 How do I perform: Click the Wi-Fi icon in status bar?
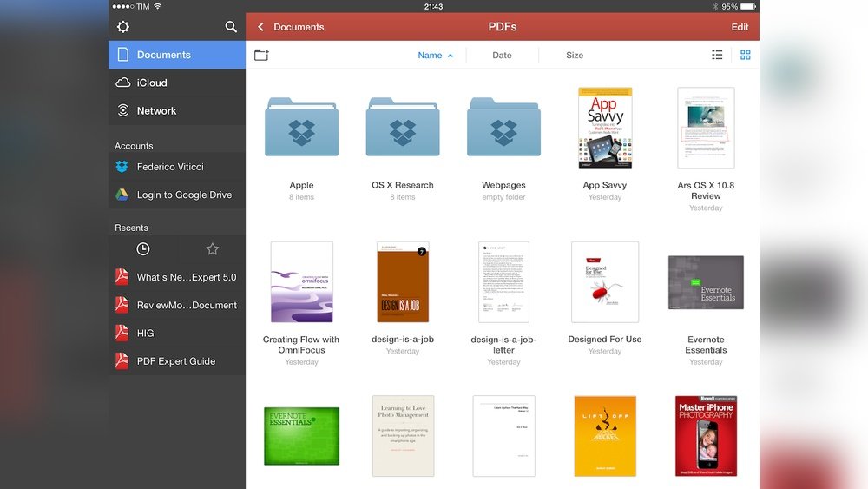158,6
